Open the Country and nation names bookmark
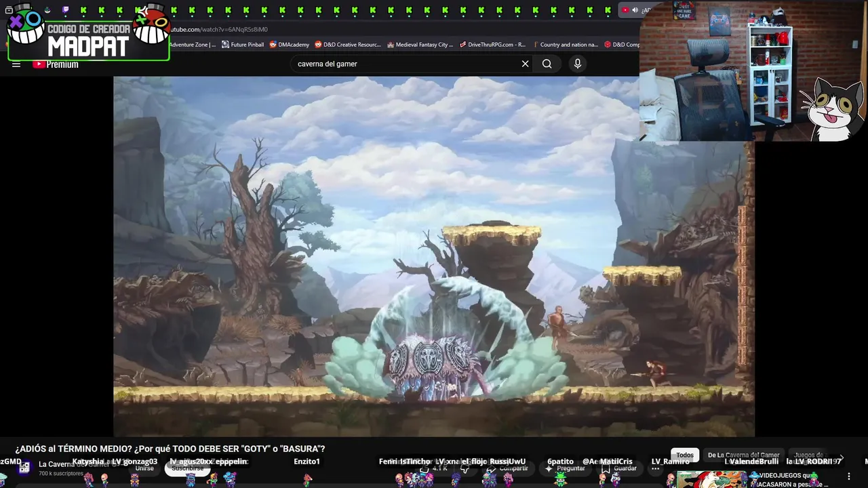The height and width of the screenshot is (488, 868). 565,45
